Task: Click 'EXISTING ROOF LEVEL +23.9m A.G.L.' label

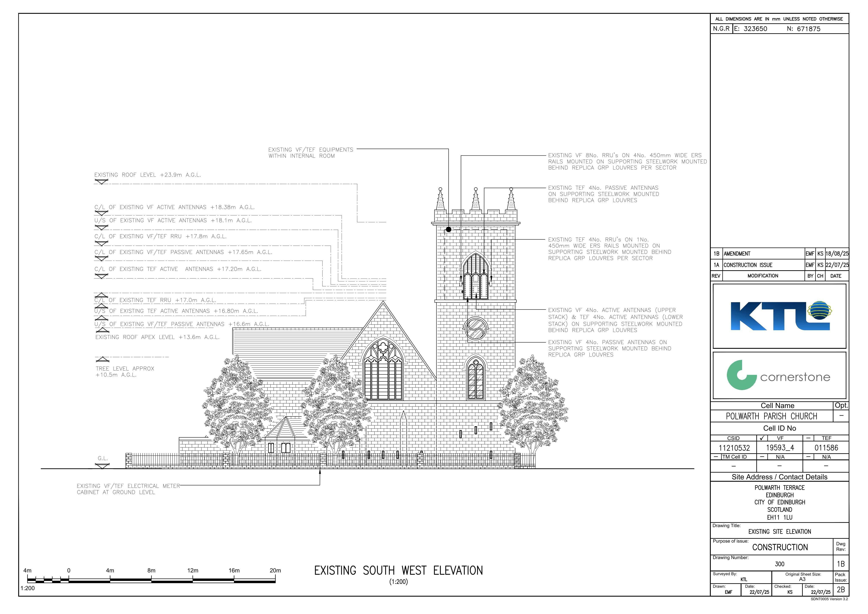Action: [147, 175]
